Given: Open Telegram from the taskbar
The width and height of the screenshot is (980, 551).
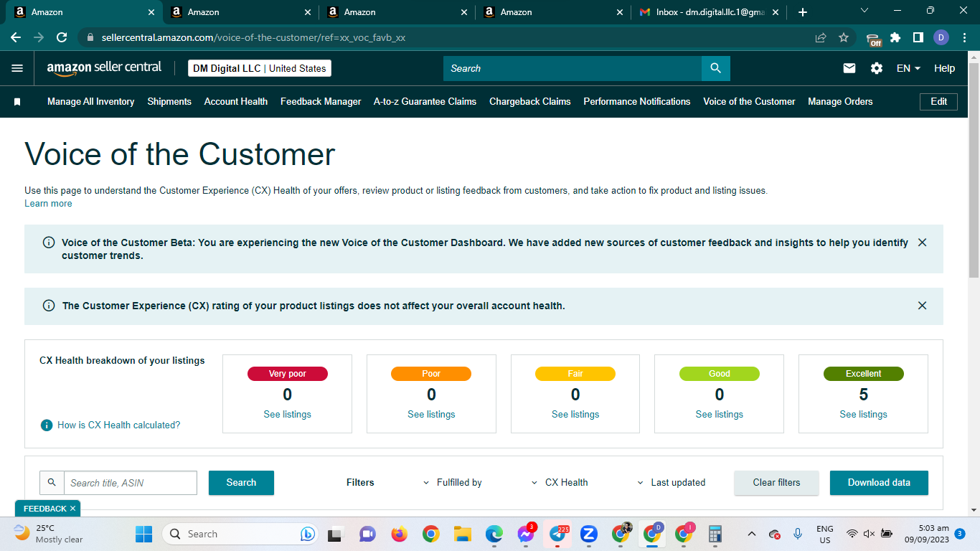Looking at the screenshot, I should [x=557, y=534].
